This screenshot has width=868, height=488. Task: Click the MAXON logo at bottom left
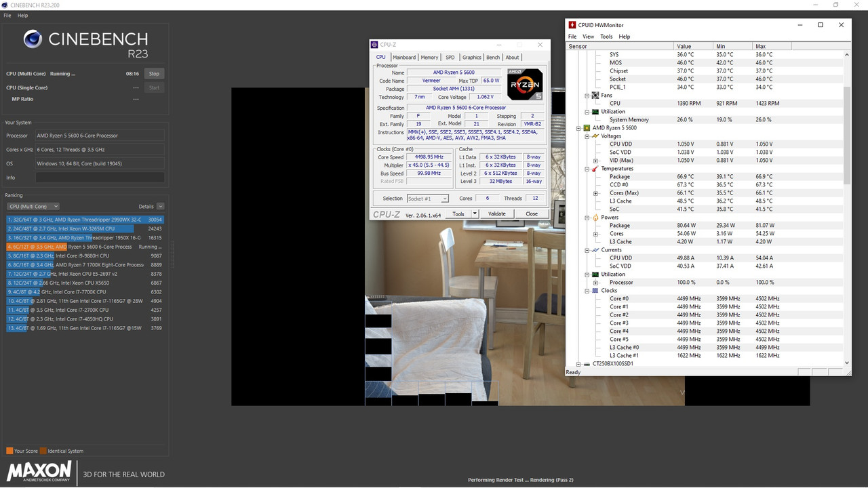(x=39, y=470)
